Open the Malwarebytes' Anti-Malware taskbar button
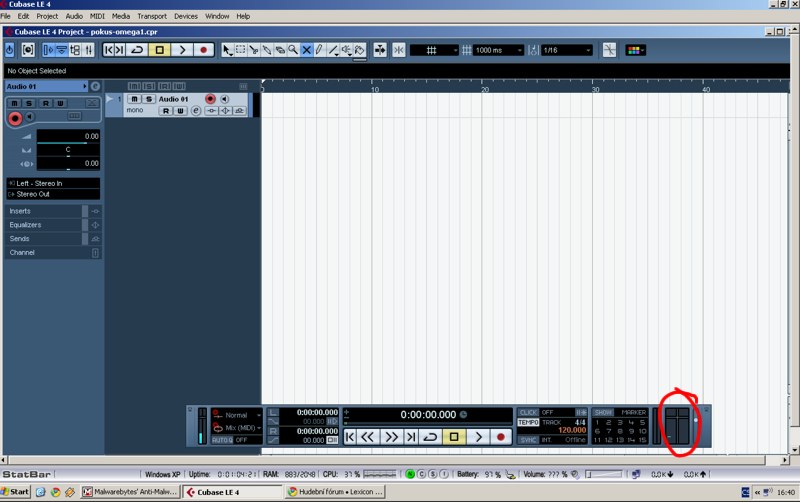The height and width of the screenshot is (502, 800). [x=128, y=492]
